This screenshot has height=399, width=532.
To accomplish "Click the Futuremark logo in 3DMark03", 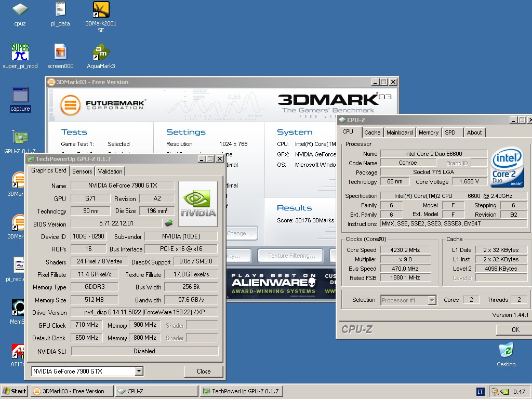I will click(103, 105).
